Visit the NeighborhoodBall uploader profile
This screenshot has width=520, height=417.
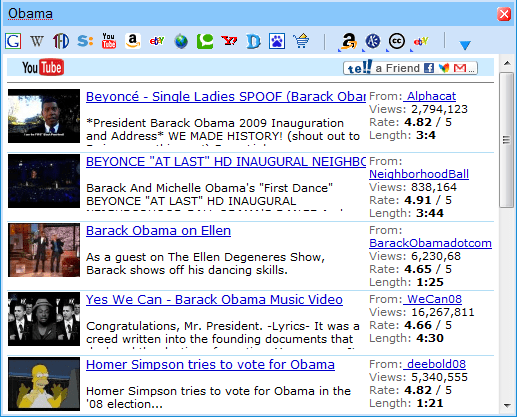(x=419, y=174)
